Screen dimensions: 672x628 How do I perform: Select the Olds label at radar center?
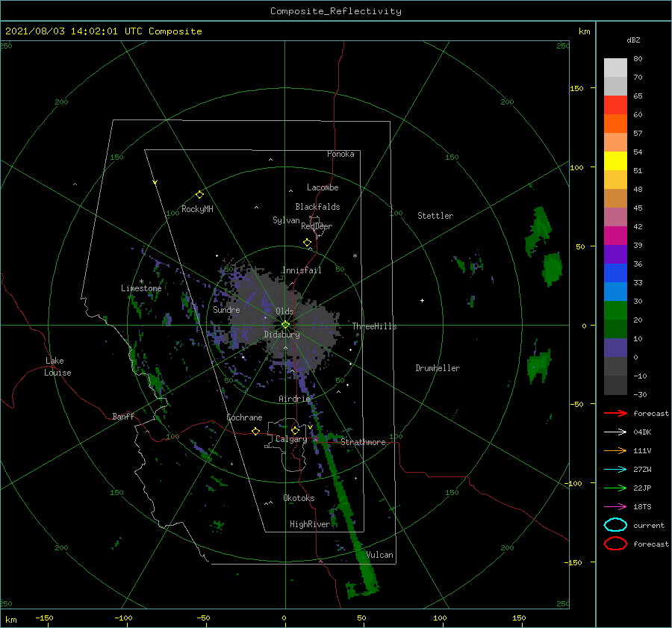284,311
